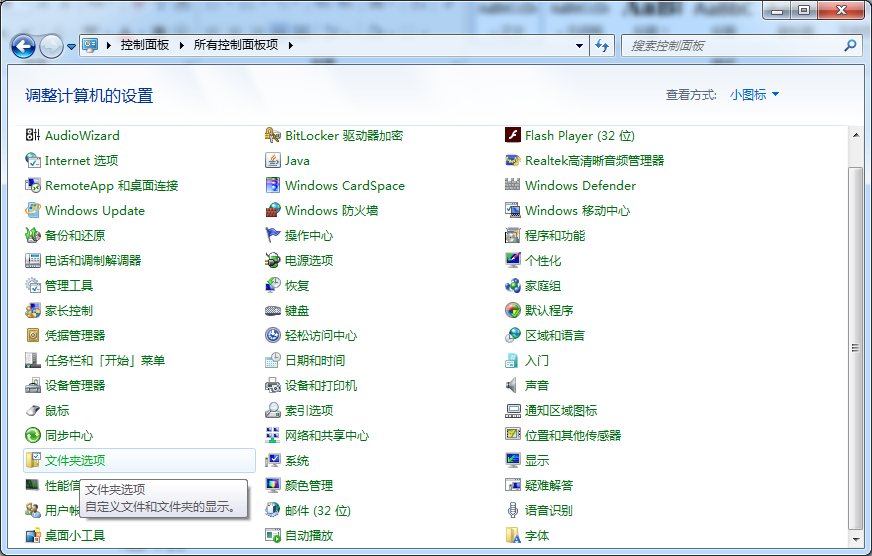Viewport: 872px width, 556px height.
Task: Open the 任务栏和「开始」菜单 link
Action: (105, 360)
